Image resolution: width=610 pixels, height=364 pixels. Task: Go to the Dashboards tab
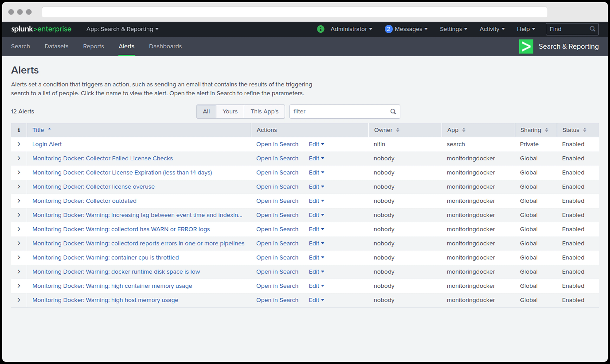point(165,46)
